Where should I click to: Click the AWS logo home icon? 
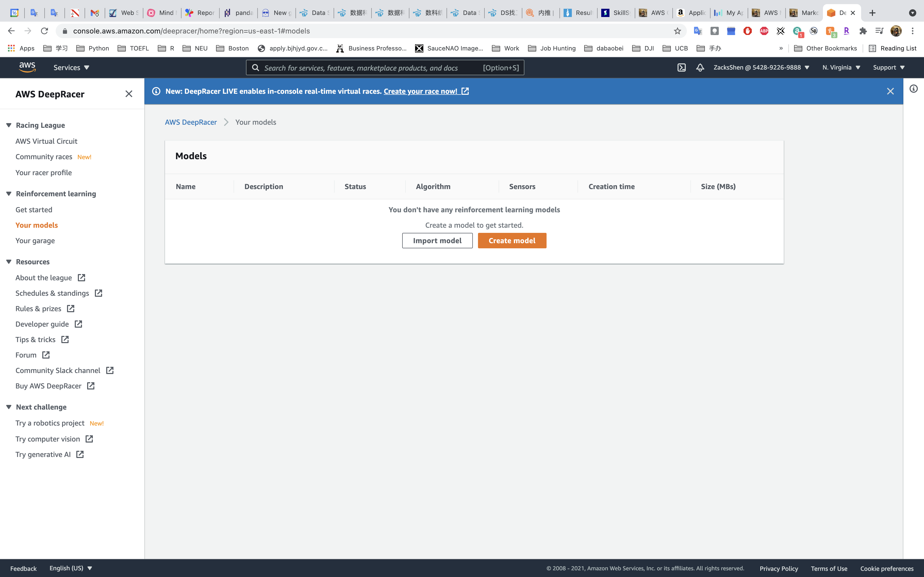(x=27, y=67)
